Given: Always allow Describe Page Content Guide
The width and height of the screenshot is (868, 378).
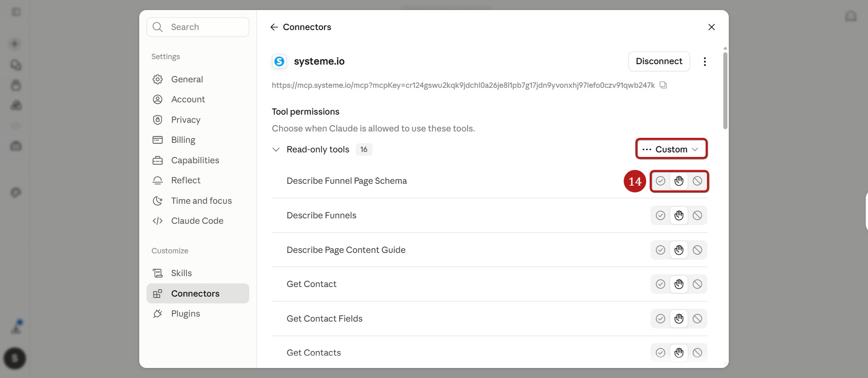Looking at the screenshot, I should coord(661,250).
